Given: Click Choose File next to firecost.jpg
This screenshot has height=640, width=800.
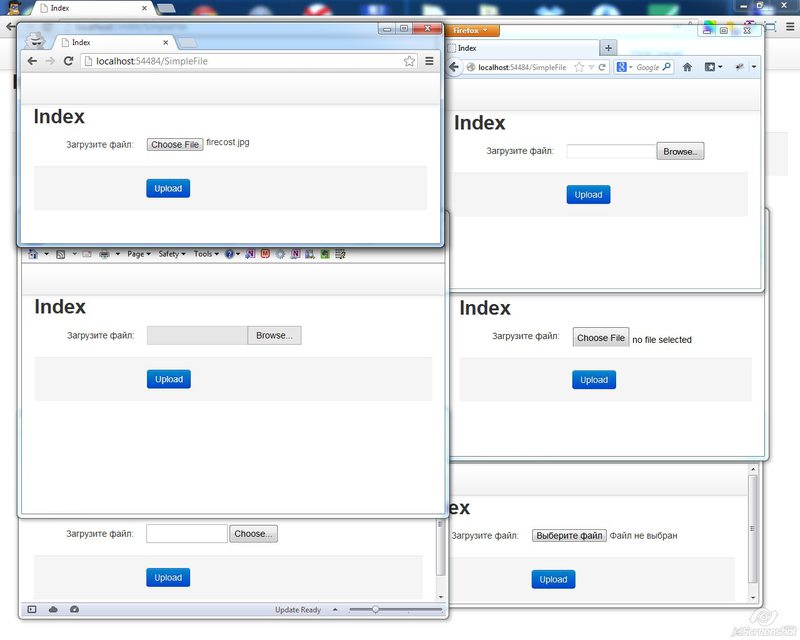Looking at the screenshot, I should tap(175, 144).
